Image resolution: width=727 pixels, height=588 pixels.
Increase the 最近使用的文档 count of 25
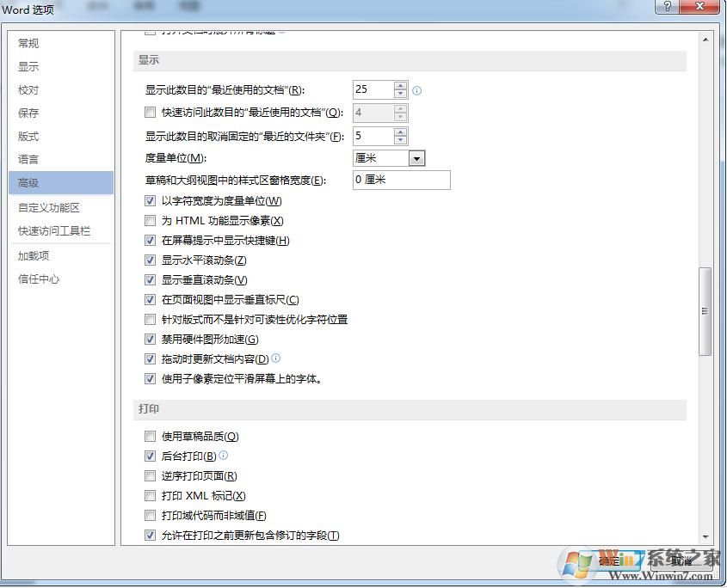(400, 86)
